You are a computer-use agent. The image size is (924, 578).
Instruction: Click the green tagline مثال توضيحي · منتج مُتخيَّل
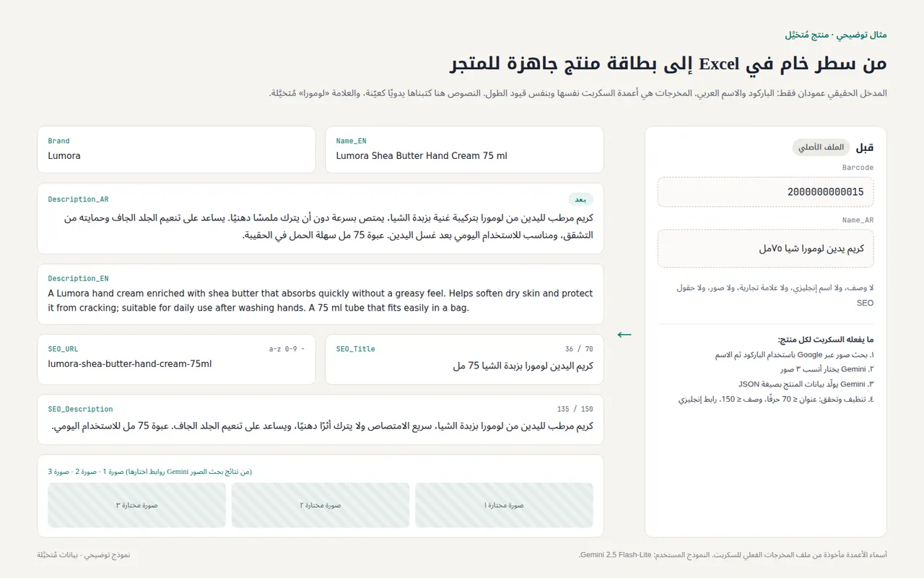coord(836,35)
